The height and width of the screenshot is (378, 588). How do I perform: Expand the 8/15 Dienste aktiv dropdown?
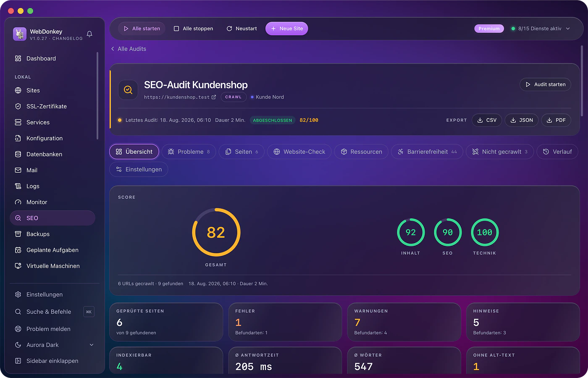tap(541, 29)
